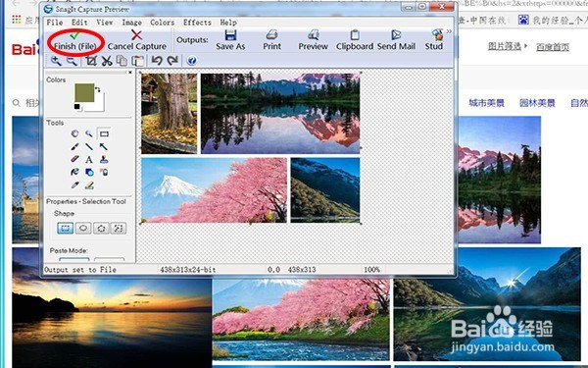Select the Eraser tool

point(75,159)
